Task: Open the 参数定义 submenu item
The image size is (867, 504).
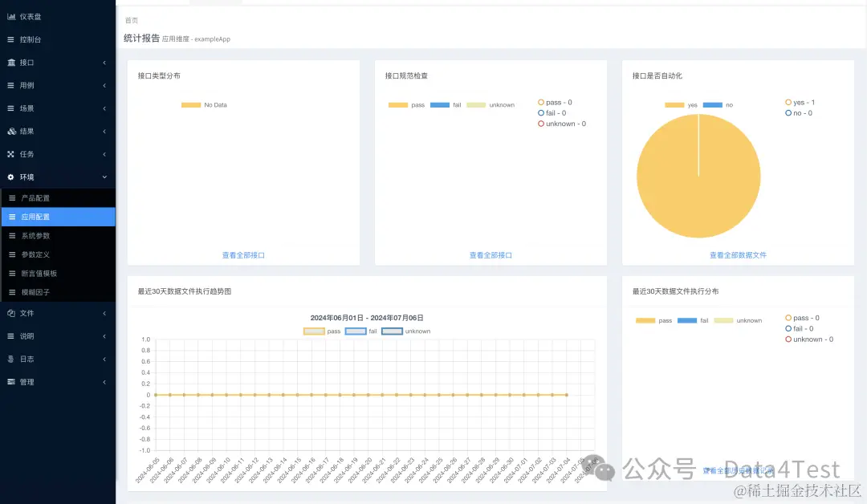Action: click(58, 254)
